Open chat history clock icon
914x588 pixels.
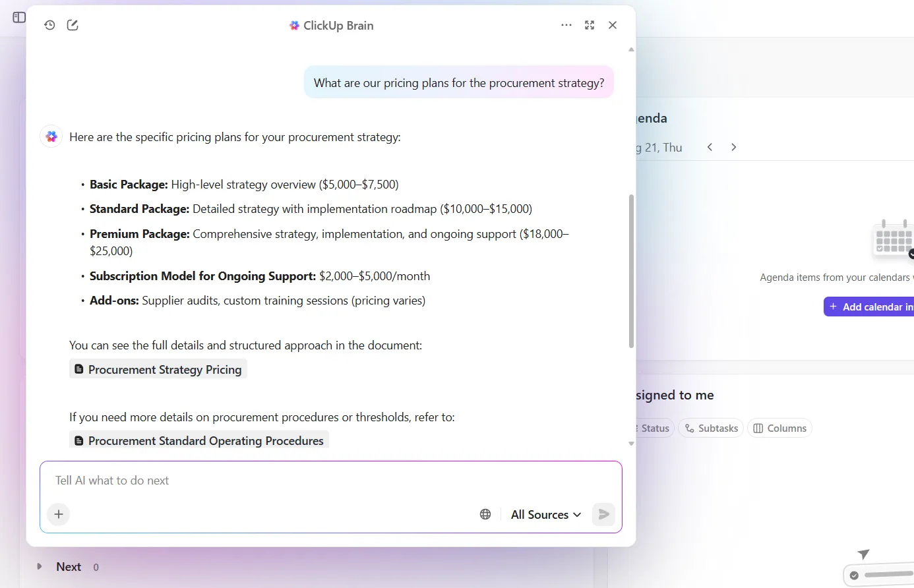click(x=49, y=25)
